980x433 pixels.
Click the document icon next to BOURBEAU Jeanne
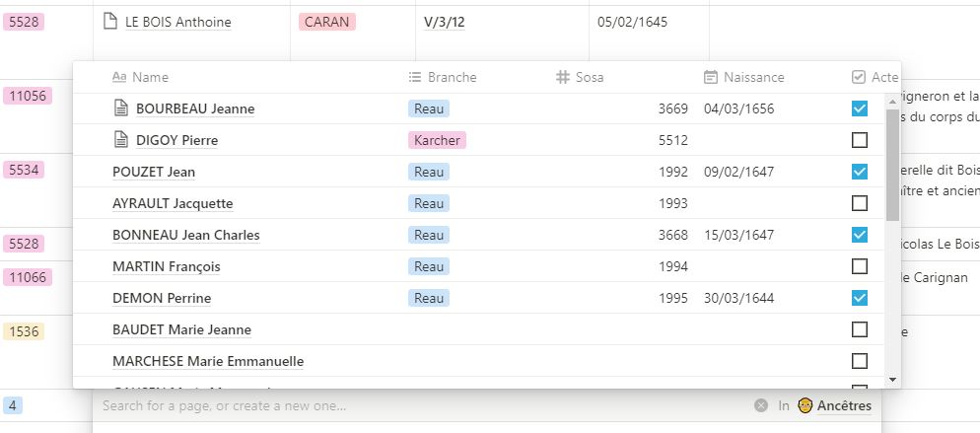[120, 108]
